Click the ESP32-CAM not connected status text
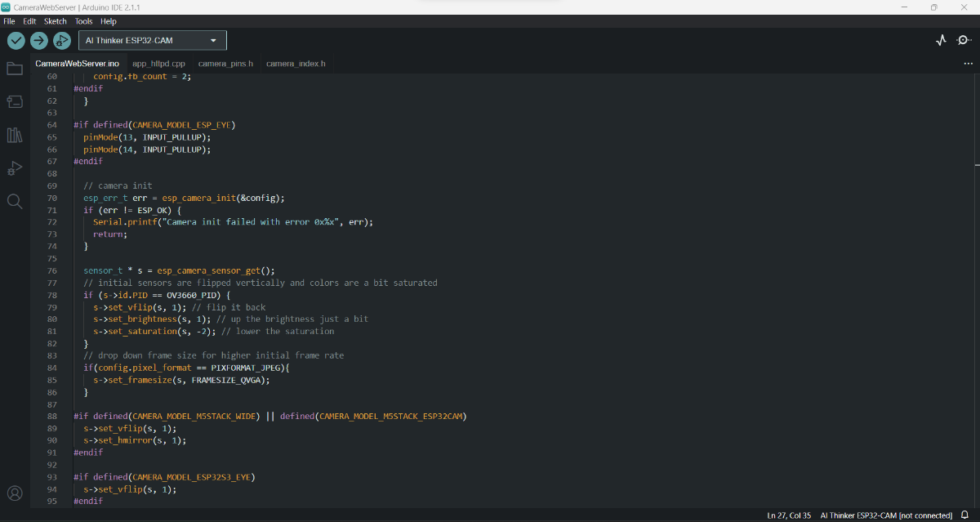This screenshot has height=522, width=980. pos(886,515)
